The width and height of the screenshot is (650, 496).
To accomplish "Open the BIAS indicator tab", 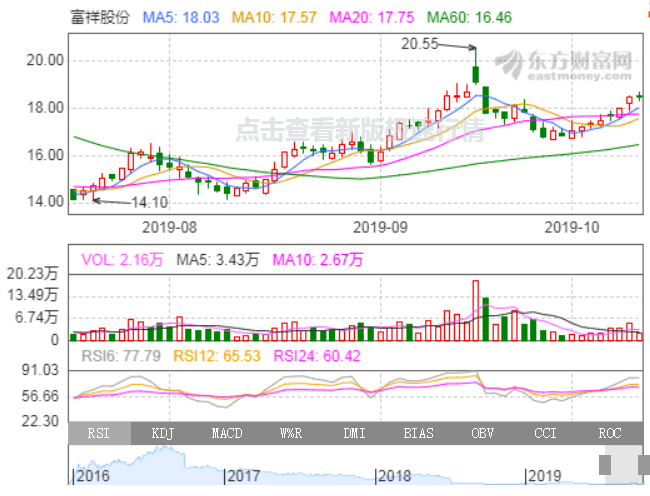I will (x=418, y=433).
